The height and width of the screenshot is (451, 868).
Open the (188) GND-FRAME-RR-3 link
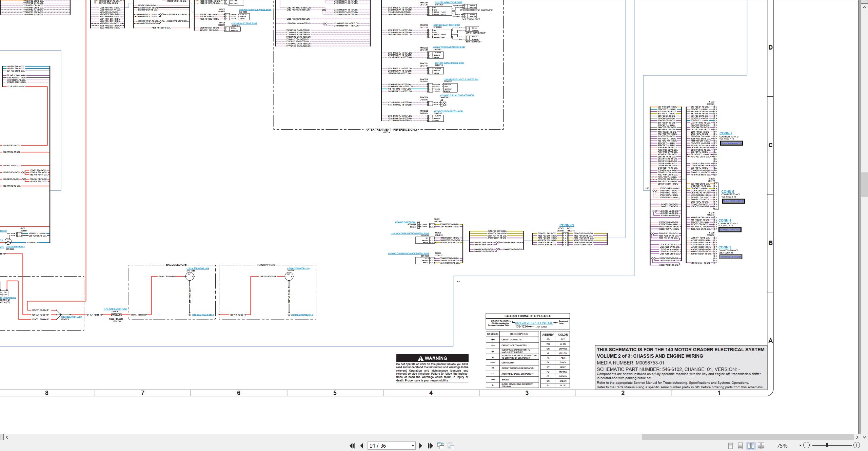point(203,315)
